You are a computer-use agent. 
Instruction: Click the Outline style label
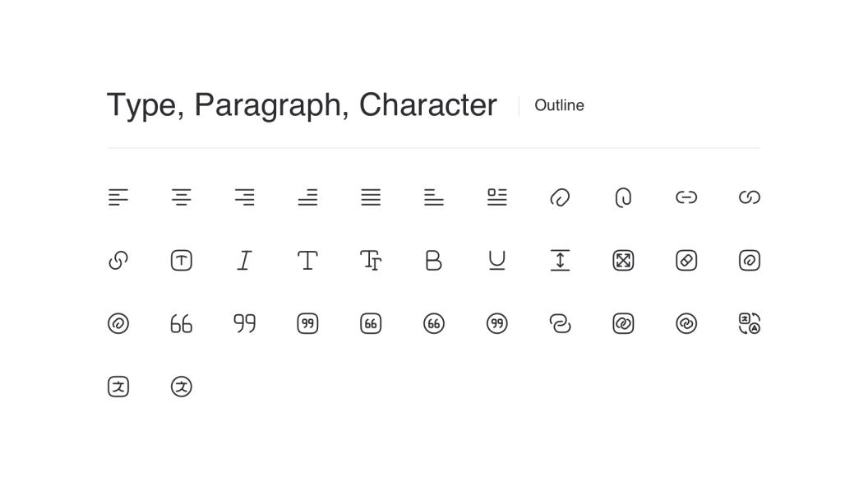[559, 105]
